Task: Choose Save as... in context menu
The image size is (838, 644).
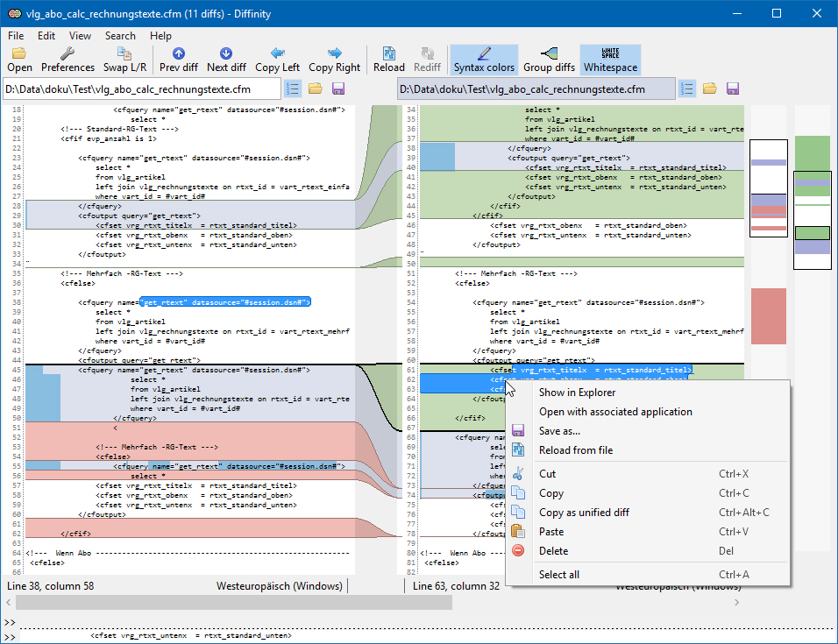Action: click(x=647, y=431)
